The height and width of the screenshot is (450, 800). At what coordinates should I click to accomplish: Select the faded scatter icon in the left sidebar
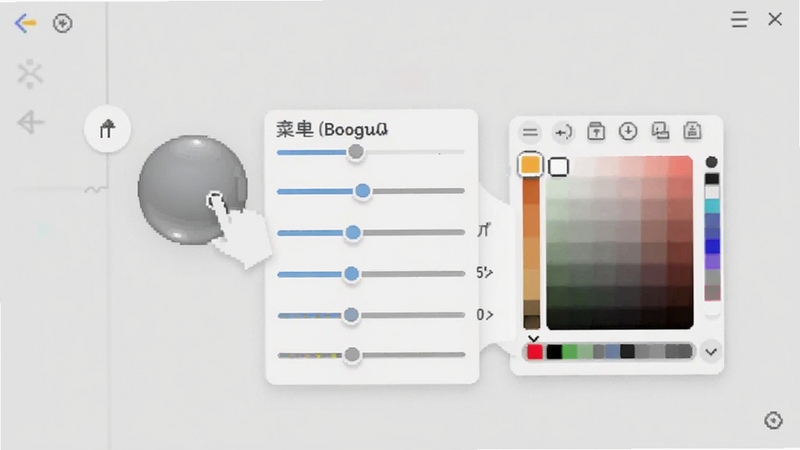click(x=30, y=73)
